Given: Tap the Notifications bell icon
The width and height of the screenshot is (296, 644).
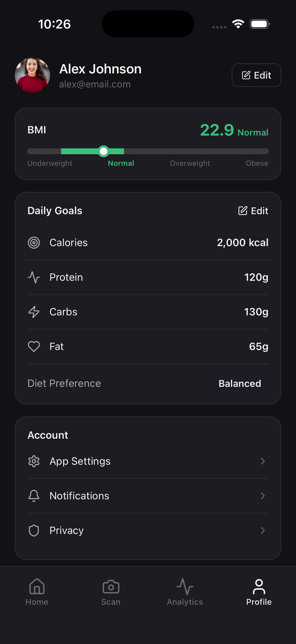Looking at the screenshot, I should (x=34, y=496).
